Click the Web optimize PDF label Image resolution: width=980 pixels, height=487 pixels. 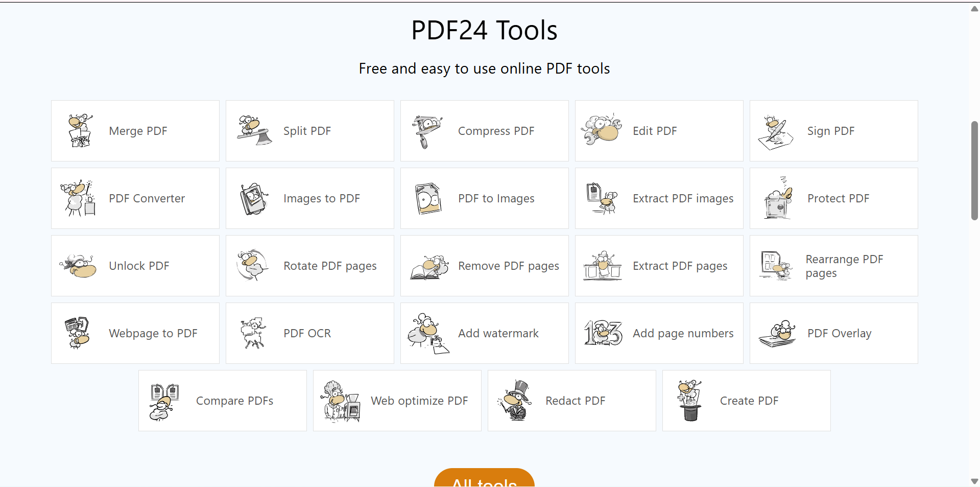(x=419, y=401)
